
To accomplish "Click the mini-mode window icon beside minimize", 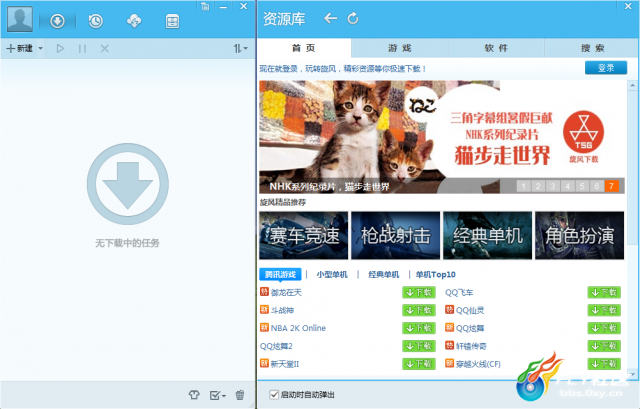I will tap(205, 6).
